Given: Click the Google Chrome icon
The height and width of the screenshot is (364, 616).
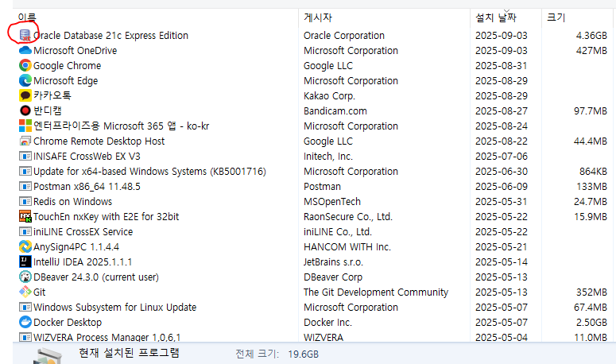Looking at the screenshot, I should coord(25,66).
